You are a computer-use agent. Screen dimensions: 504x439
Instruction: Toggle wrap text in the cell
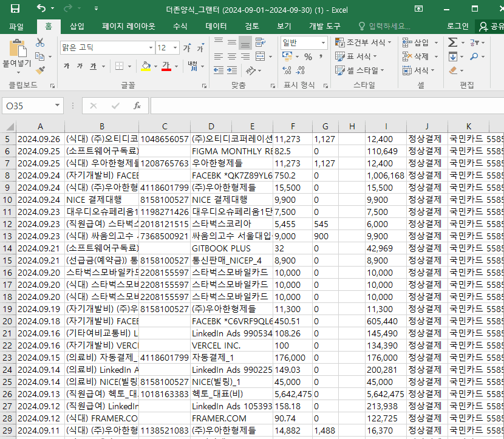[261, 42]
